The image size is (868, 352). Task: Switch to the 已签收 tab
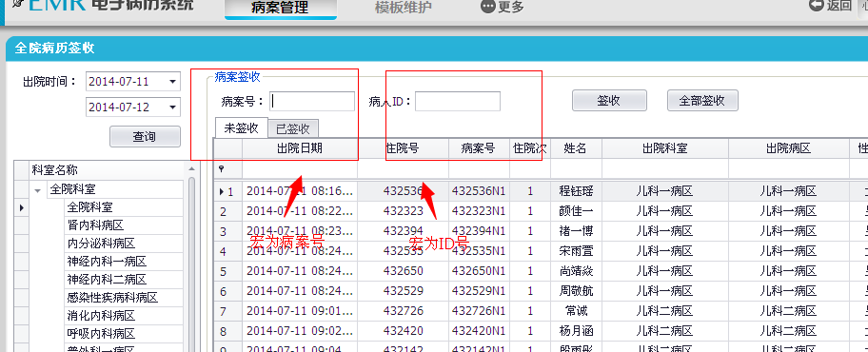coord(293,129)
